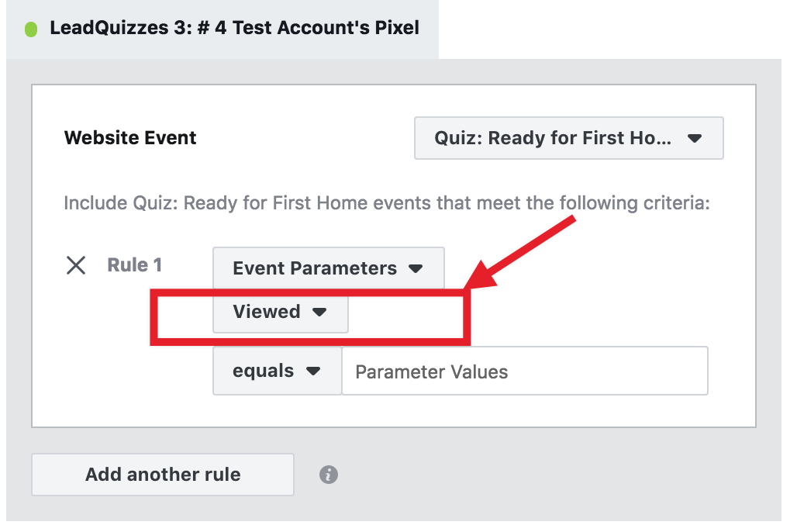Click the red annotation arrow head
This screenshot has height=532, width=797.
481,277
